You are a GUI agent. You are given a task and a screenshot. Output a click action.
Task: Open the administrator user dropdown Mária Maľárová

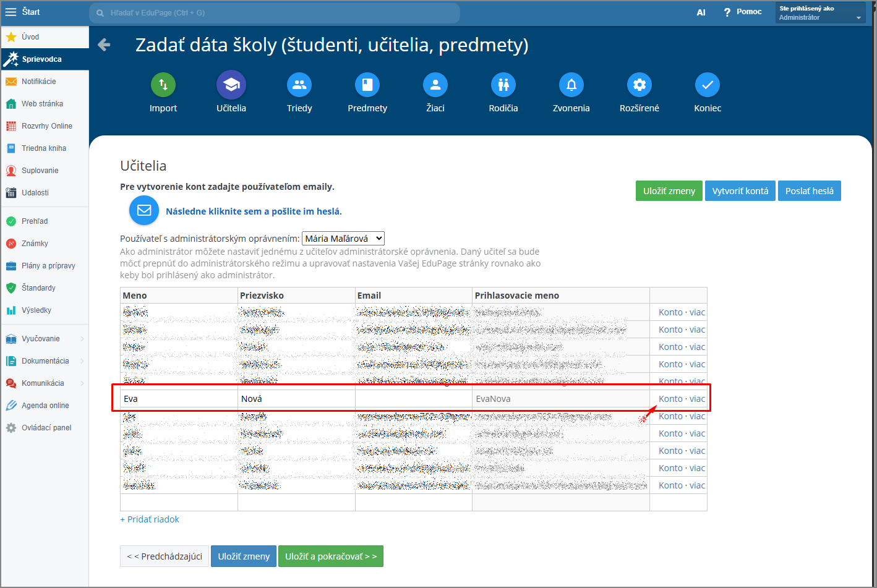(x=343, y=239)
